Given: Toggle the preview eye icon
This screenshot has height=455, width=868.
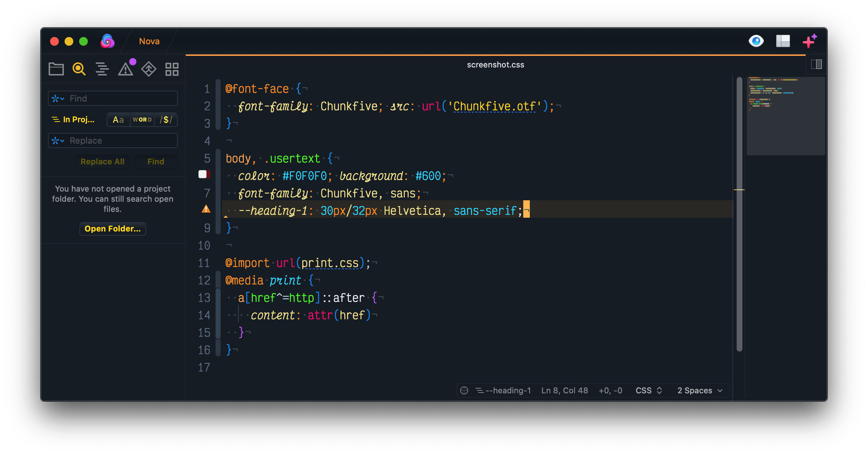Looking at the screenshot, I should pyautogui.click(x=756, y=41).
